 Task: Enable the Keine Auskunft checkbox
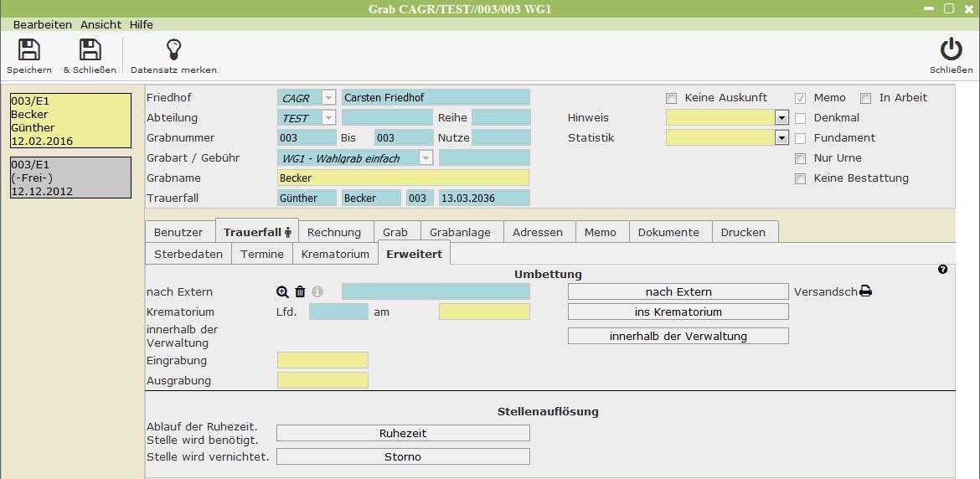(671, 98)
